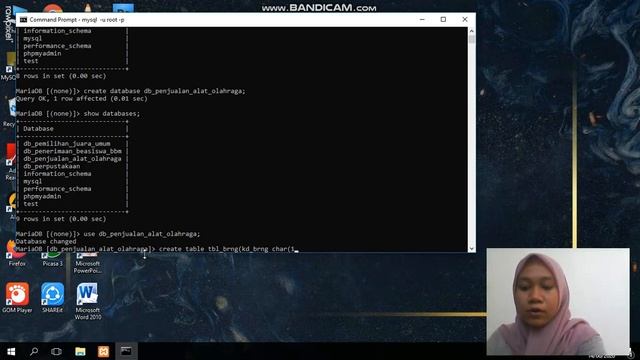Minimize the Command Prompt window

coord(422,20)
